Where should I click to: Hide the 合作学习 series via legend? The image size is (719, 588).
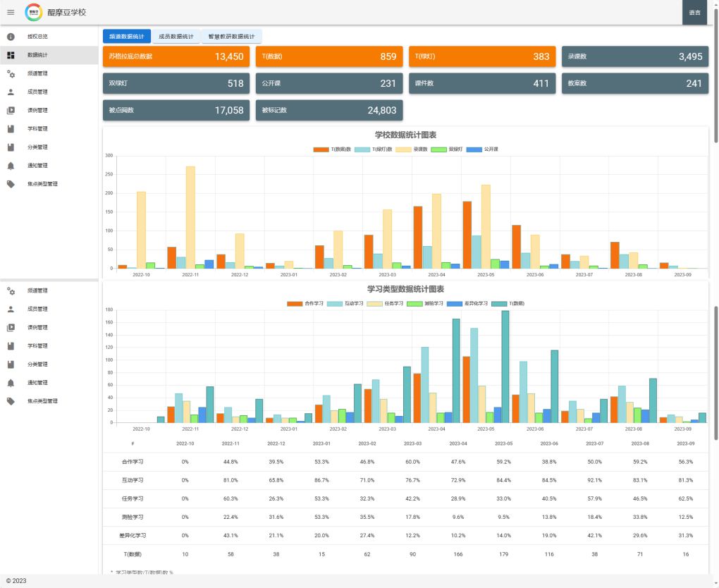click(306, 303)
